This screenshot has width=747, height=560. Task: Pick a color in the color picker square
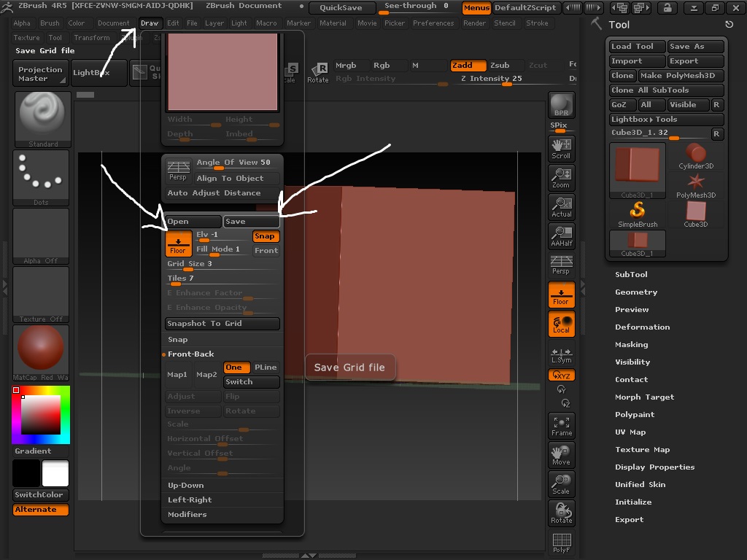coord(41,415)
